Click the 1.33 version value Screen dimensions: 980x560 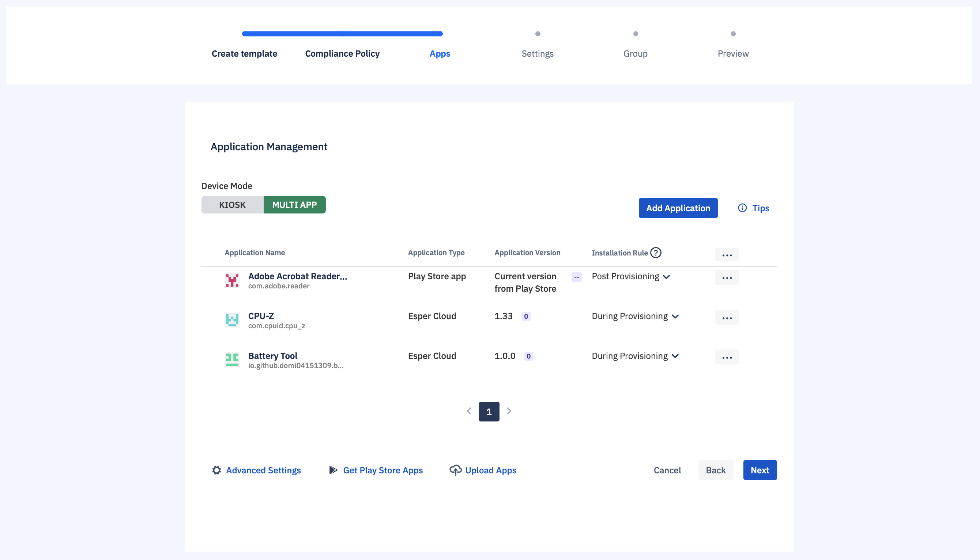click(x=503, y=316)
